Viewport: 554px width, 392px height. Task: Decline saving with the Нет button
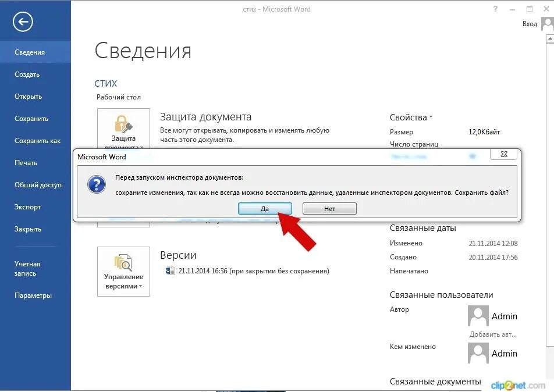coord(329,209)
